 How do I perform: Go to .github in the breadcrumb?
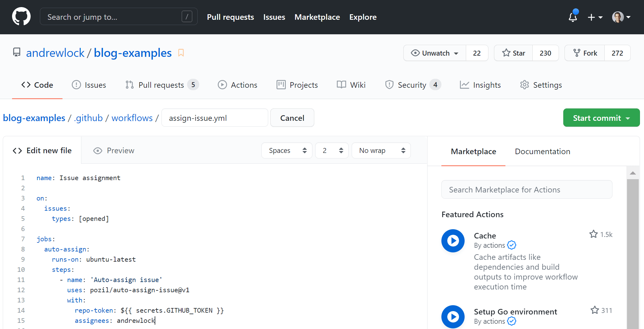point(88,118)
